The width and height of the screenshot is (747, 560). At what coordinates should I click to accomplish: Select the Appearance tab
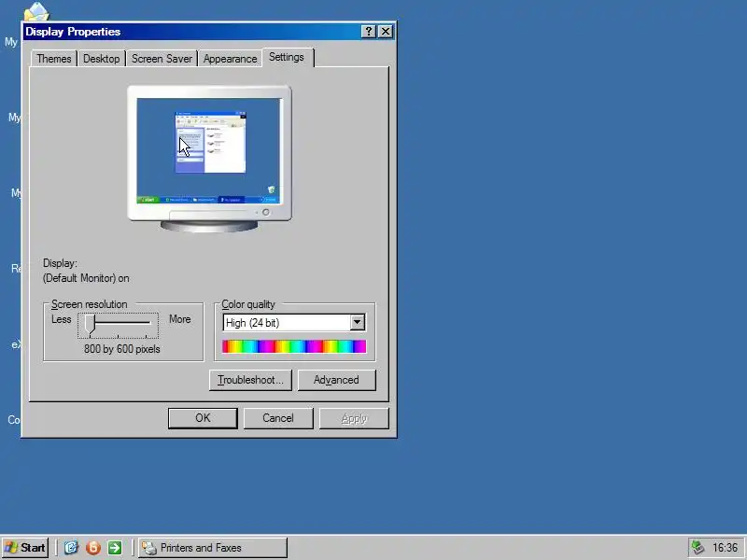coord(230,59)
